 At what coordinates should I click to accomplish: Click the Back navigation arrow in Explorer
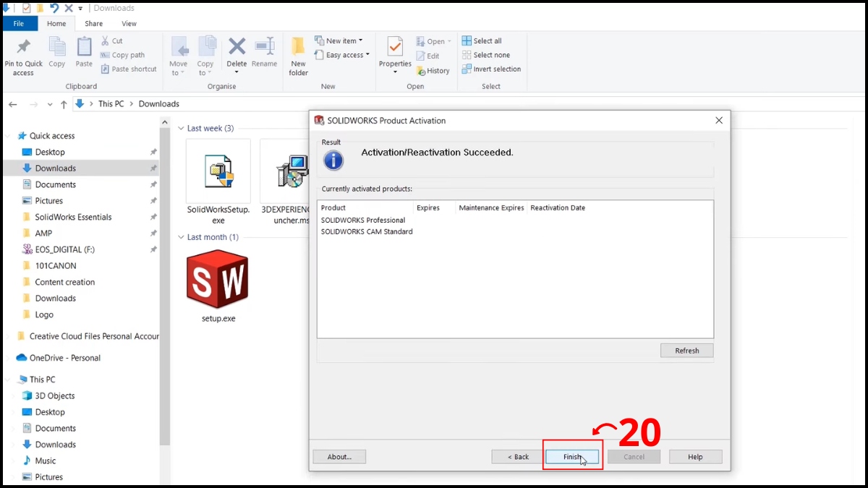[x=13, y=104]
